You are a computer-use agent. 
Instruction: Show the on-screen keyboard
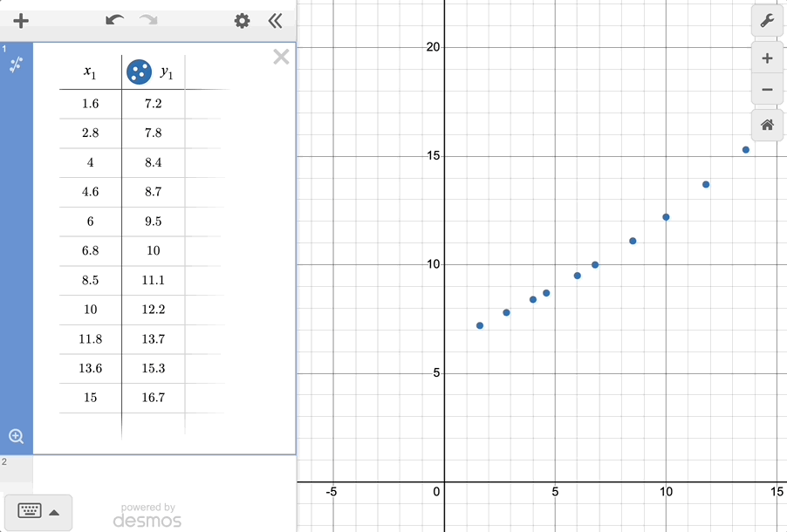click(x=30, y=512)
